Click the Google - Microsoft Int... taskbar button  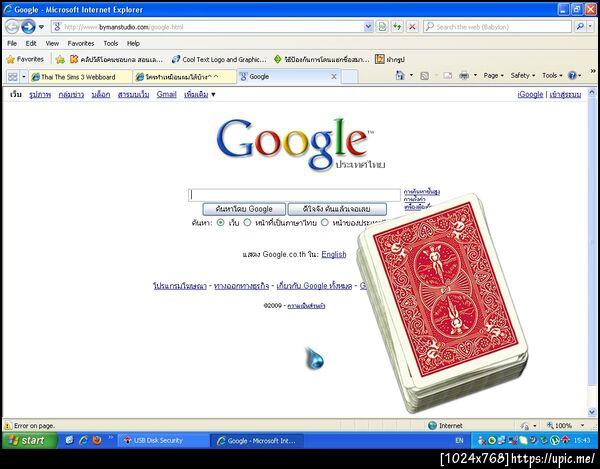(x=257, y=441)
